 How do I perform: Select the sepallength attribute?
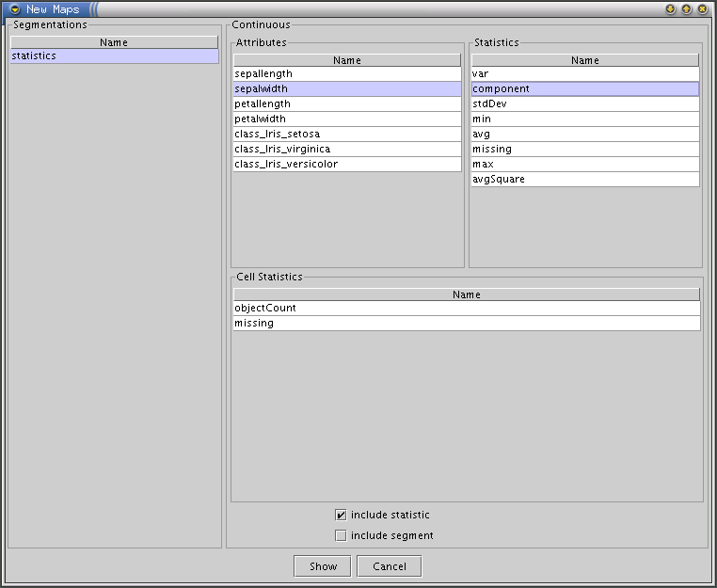click(347, 73)
